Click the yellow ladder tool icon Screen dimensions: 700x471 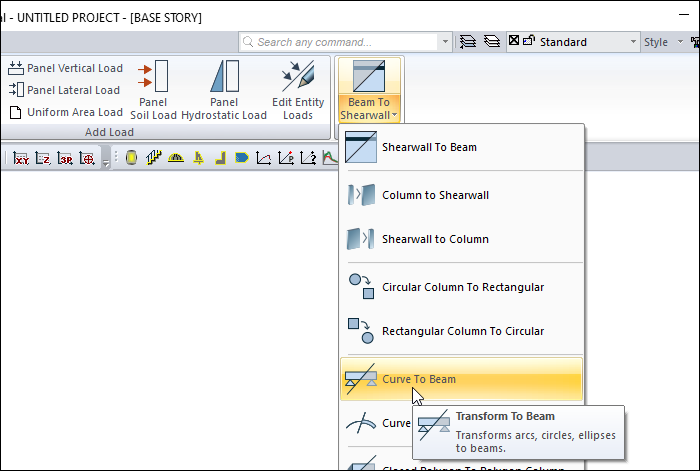click(x=199, y=158)
